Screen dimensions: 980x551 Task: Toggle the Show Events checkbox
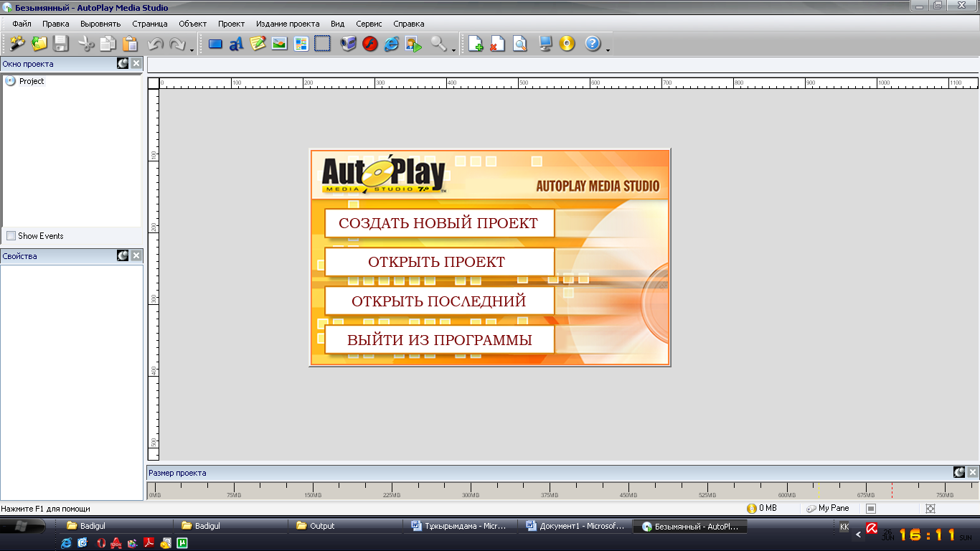tap(11, 235)
